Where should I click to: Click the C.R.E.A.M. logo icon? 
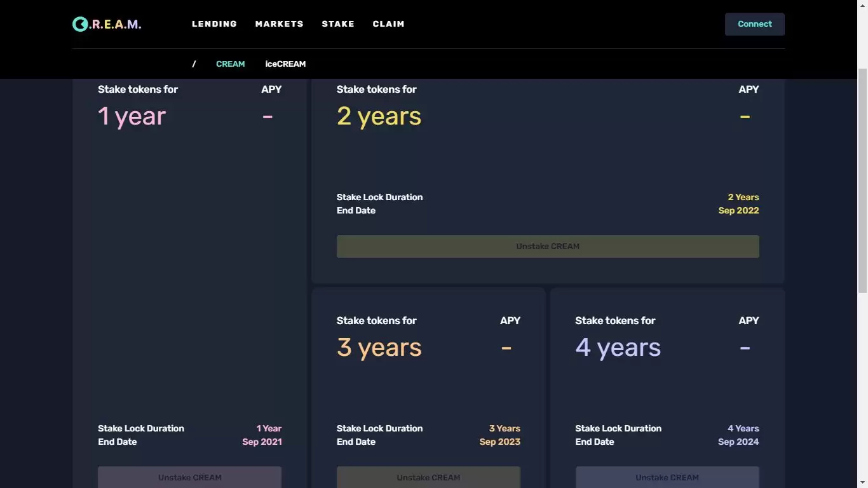(80, 24)
